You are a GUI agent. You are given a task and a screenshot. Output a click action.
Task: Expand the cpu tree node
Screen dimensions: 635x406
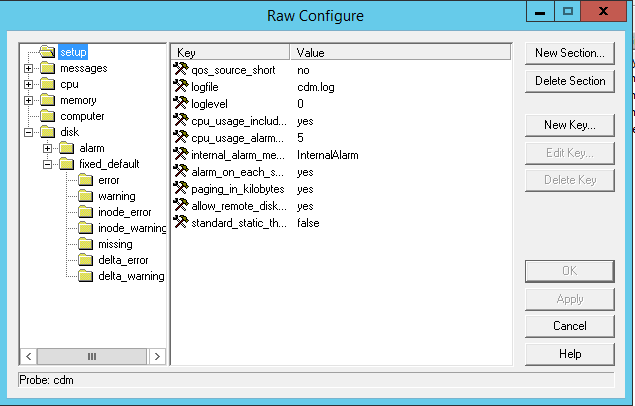tap(29, 84)
